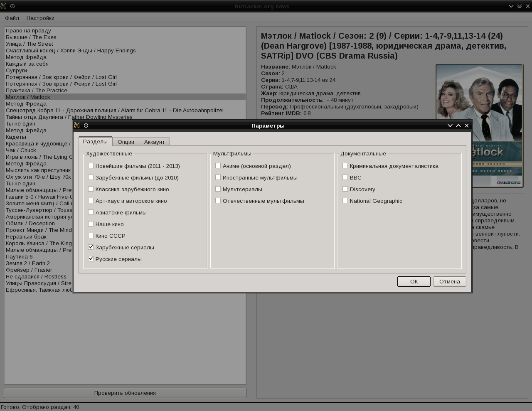Click the Matlock poster image
Screen dimensions: 532x411
click(479, 126)
